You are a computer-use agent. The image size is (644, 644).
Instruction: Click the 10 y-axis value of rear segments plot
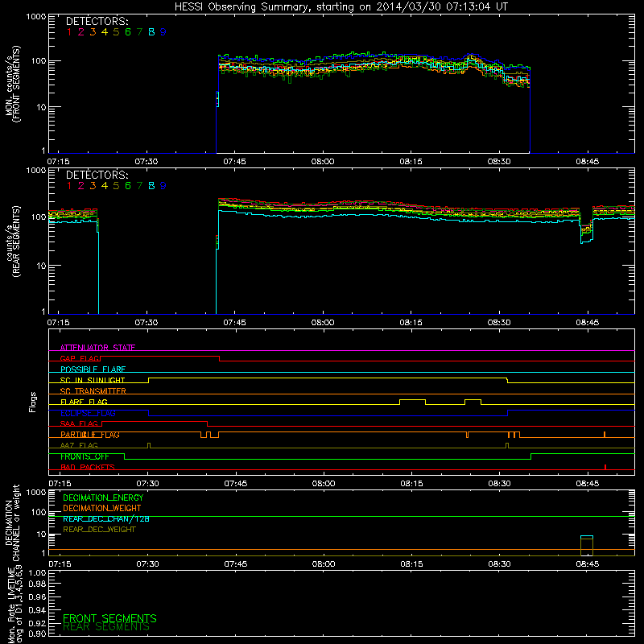click(41, 266)
